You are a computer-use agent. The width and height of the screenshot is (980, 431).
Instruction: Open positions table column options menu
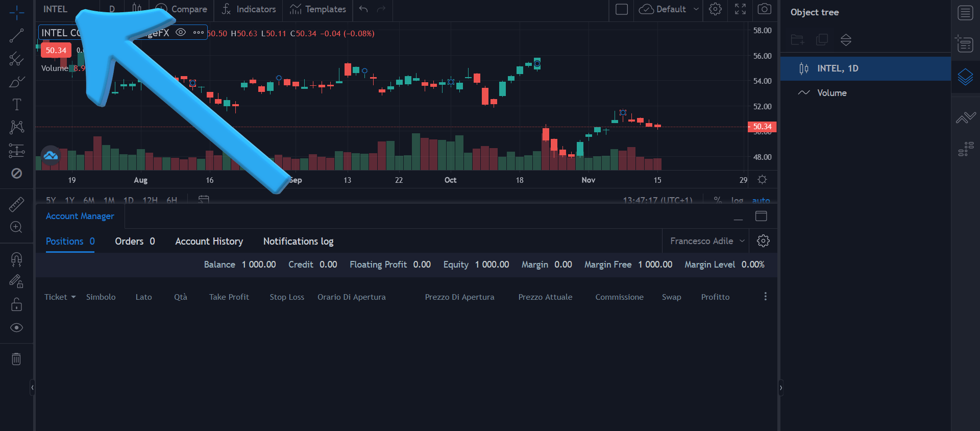click(765, 297)
